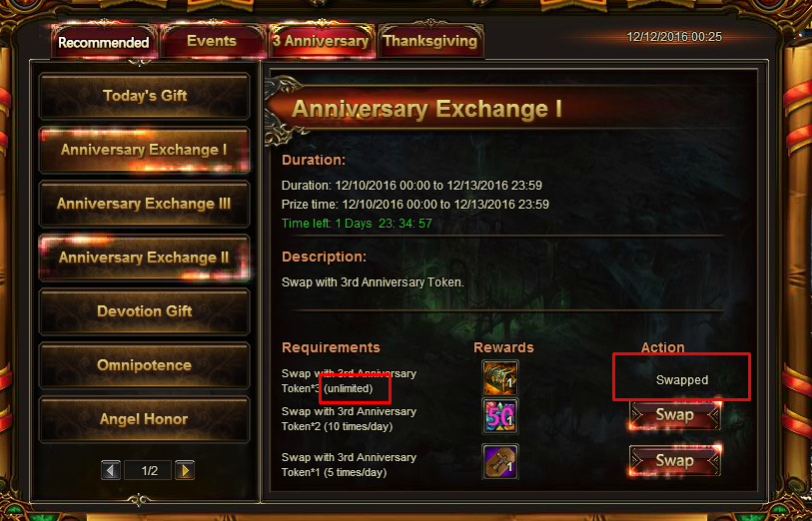
Task: Click the treasure chest reward icon
Action: coord(499,377)
